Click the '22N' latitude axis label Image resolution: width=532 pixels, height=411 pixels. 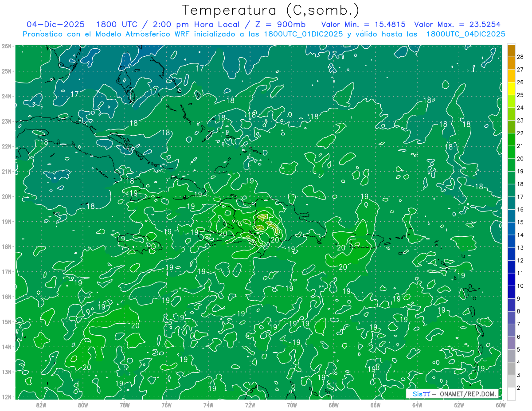tap(6, 146)
